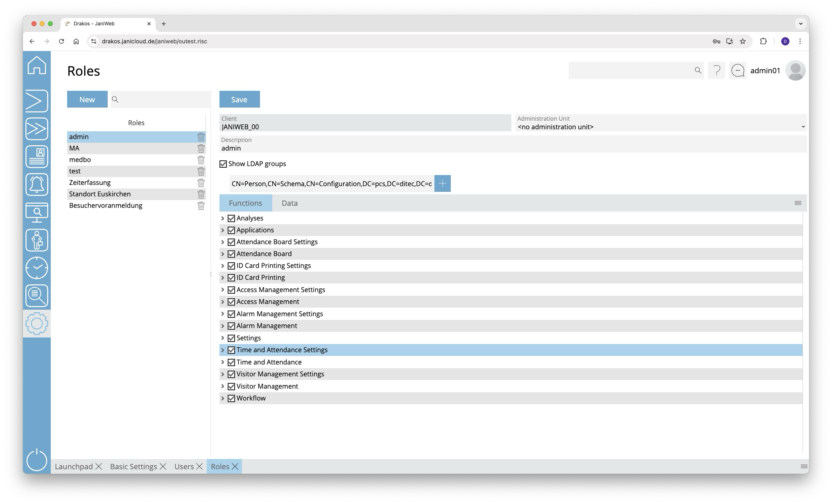Viewport: 832px width, 504px height.
Task: Open the ID card sidebar icon
Action: click(37, 157)
